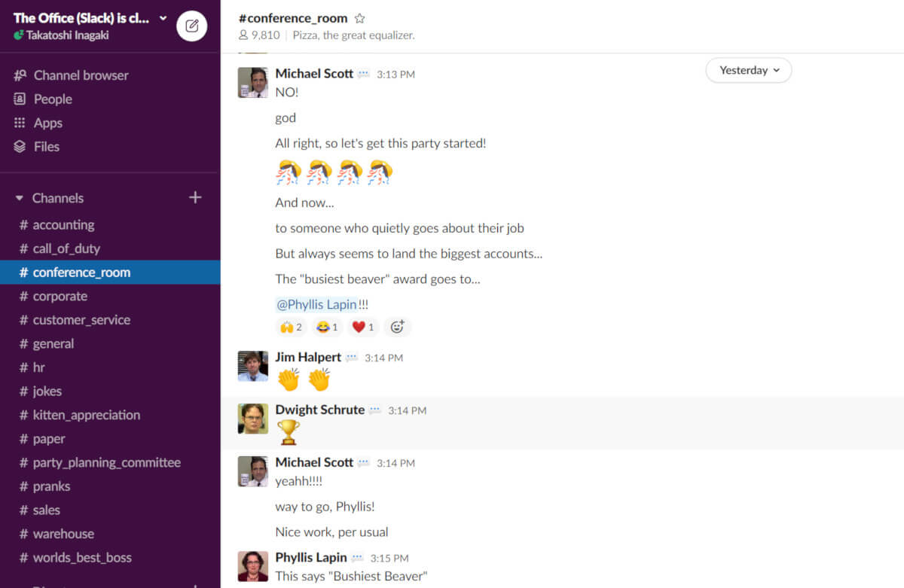Click Jim Halpert's avatar
904x588 pixels.
(252, 366)
